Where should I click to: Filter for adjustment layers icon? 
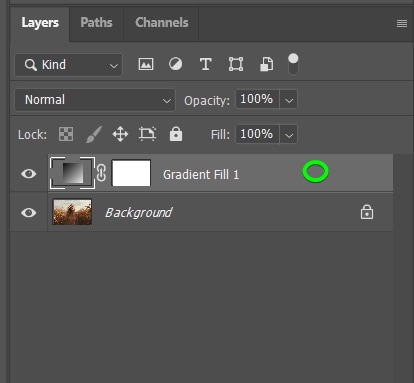(x=175, y=64)
